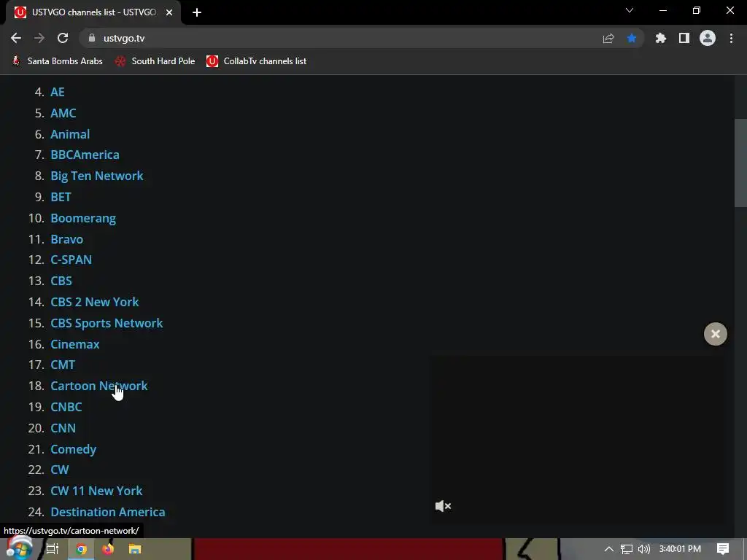Open the CBS 2 New York link

pos(95,302)
